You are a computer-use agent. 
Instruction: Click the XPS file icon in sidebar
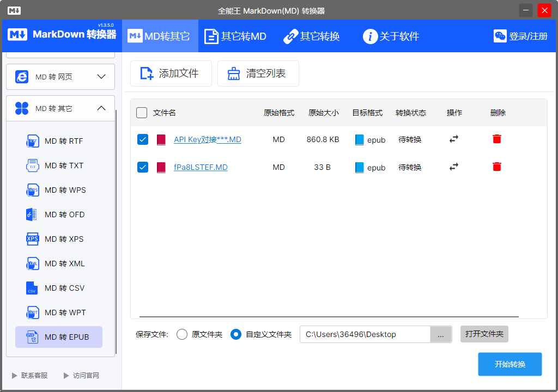tap(32, 239)
